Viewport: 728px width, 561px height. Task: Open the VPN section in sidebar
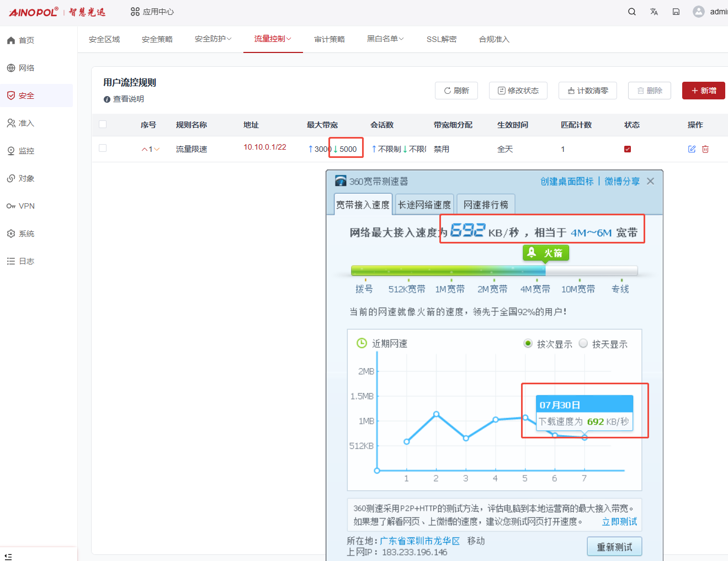[21, 206]
